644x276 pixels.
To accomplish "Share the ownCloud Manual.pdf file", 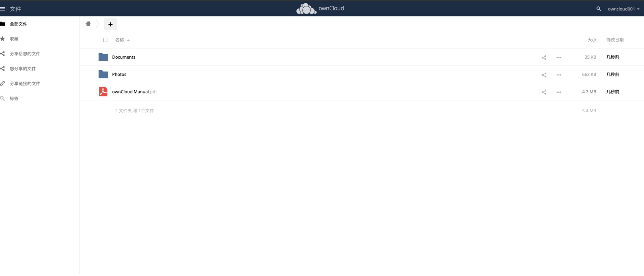I will (544, 92).
